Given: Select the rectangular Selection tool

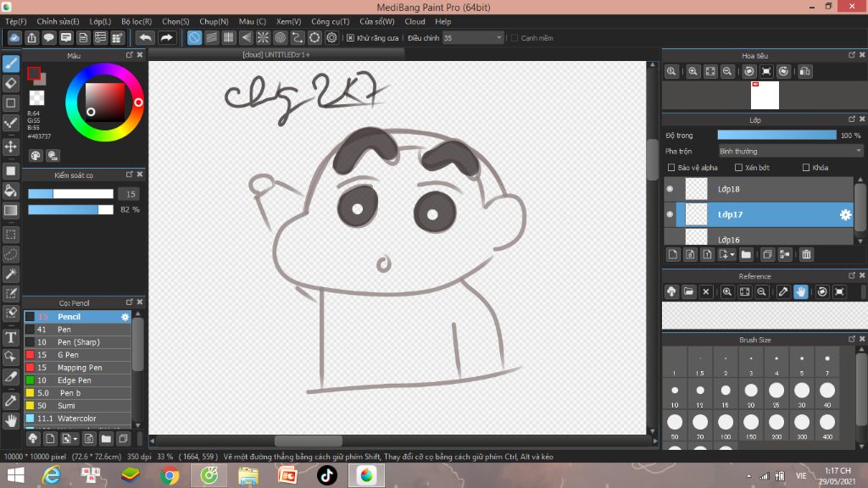Looking at the screenshot, I should point(10,235).
